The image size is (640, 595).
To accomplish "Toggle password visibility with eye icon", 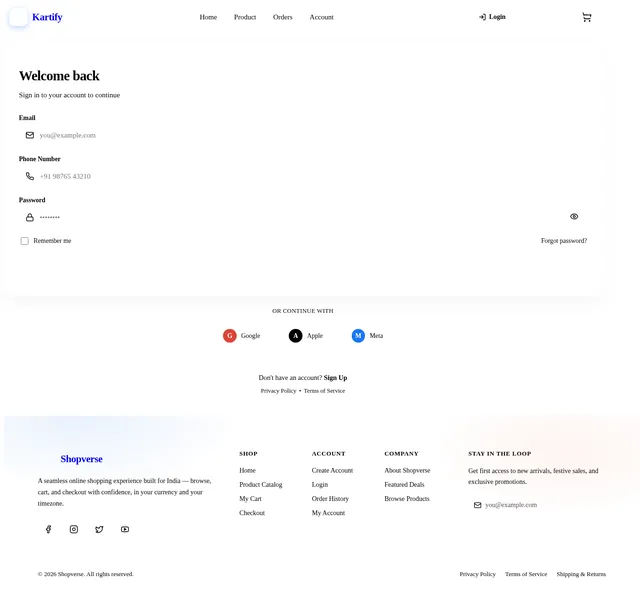I will (574, 217).
